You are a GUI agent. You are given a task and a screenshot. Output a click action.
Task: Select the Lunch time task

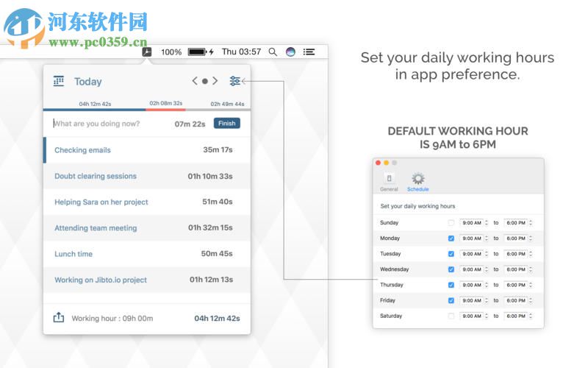(x=147, y=253)
